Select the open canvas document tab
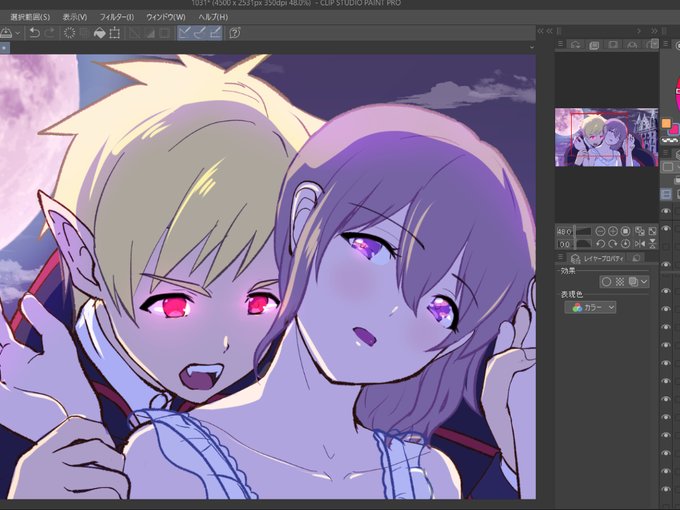The image size is (680, 510). [5, 48]
